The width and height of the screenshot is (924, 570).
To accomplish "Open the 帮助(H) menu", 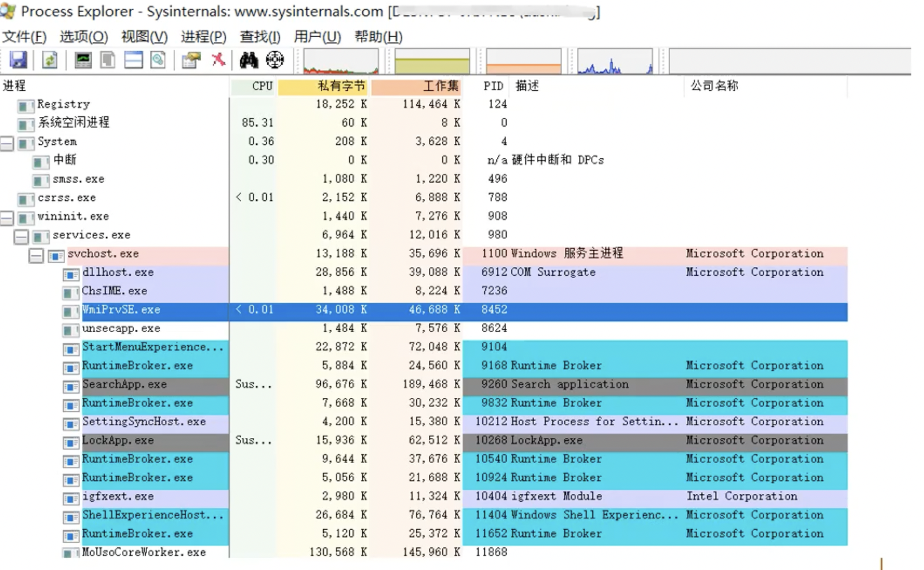I will point(378,37).
